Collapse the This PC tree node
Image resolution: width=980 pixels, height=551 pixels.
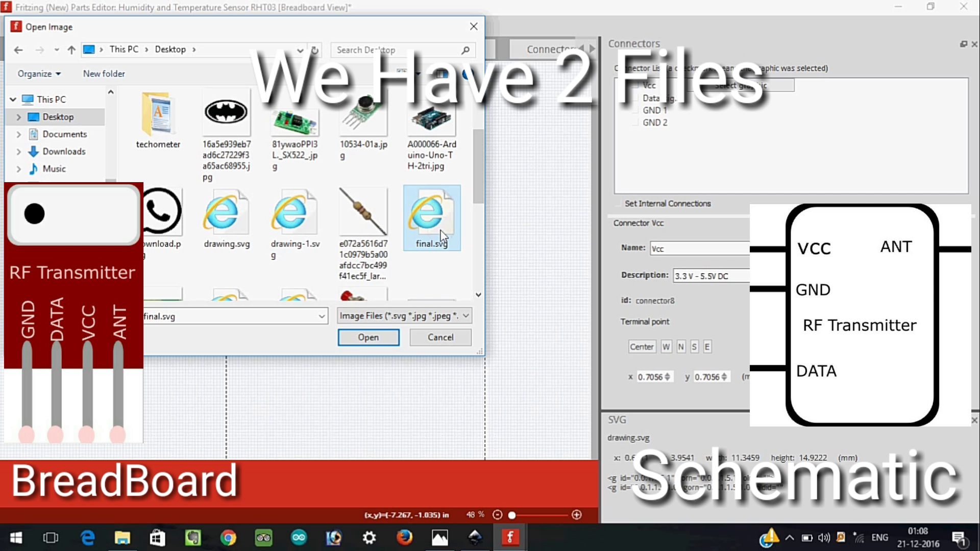(12, 99)
